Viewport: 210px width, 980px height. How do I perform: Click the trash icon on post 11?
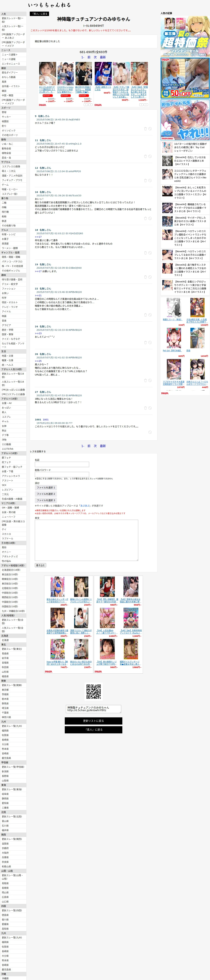click(x=145, y=156)
